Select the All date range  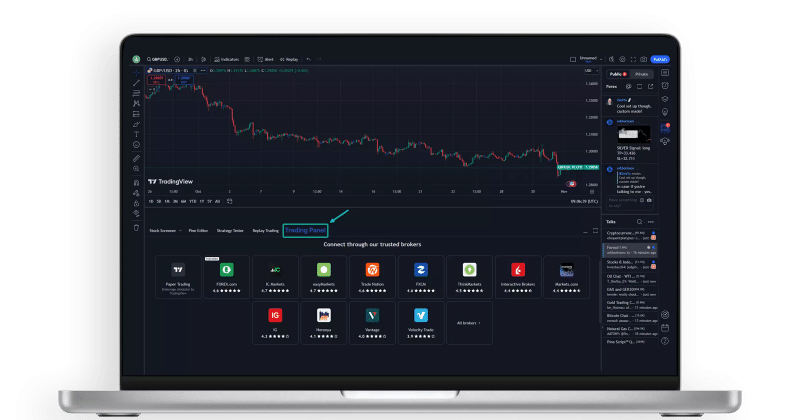[217, 201]
